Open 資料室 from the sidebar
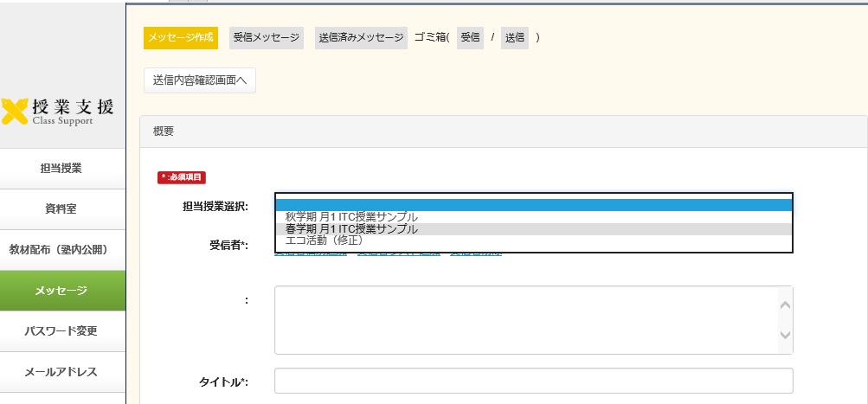868x404 pixels. (x=61, y=209)
